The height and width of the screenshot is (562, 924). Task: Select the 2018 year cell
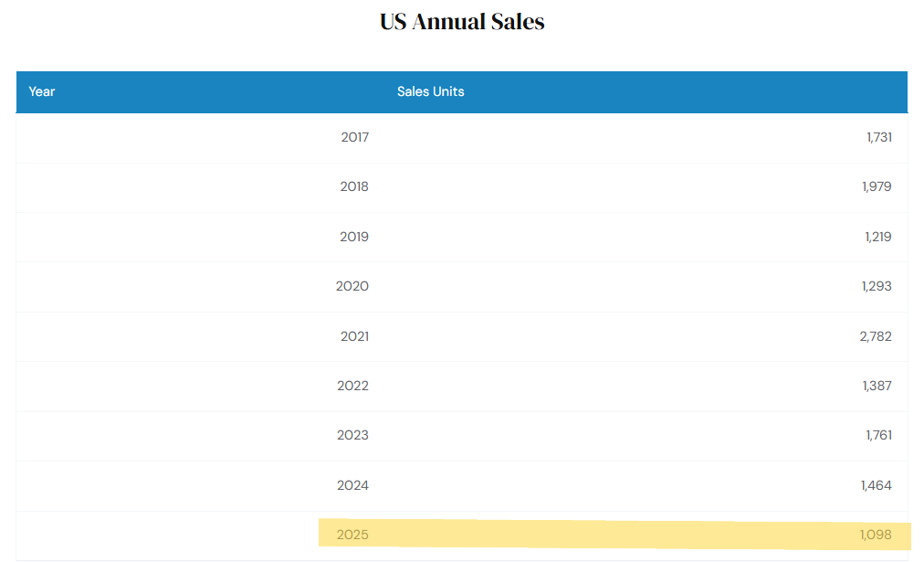tap(354, 186)
